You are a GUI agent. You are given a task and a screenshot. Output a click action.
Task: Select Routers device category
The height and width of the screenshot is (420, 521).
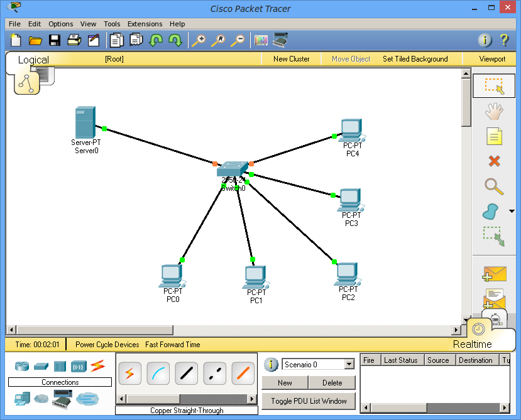pos(22,366)
